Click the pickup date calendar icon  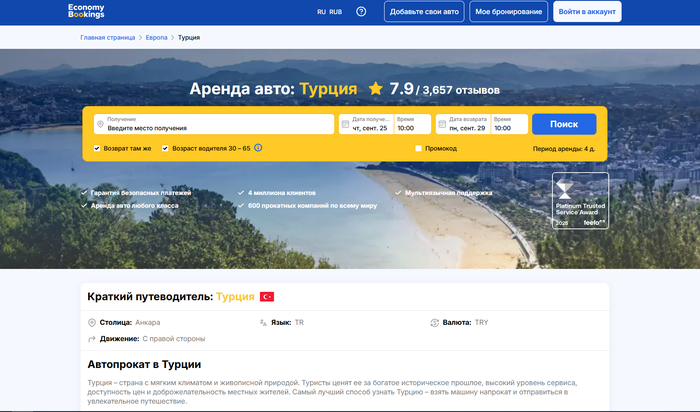pyautogui.click(x=346, y=124)
